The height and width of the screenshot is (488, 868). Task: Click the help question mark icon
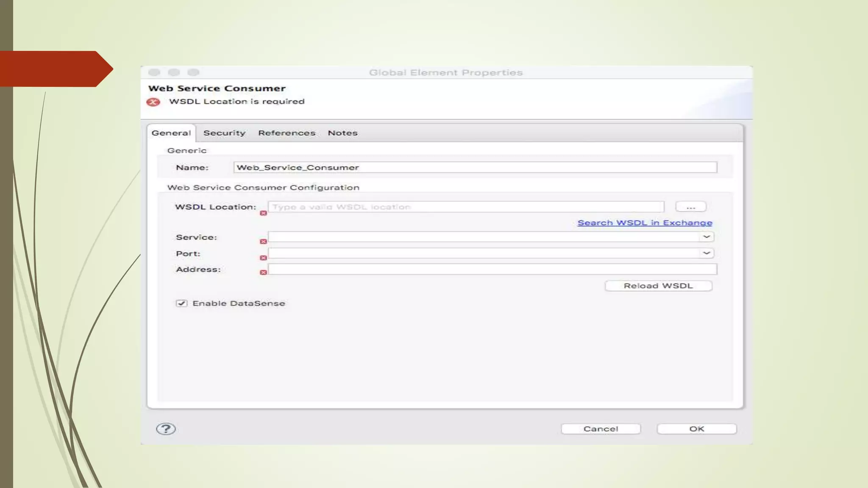tap(166, 429)
